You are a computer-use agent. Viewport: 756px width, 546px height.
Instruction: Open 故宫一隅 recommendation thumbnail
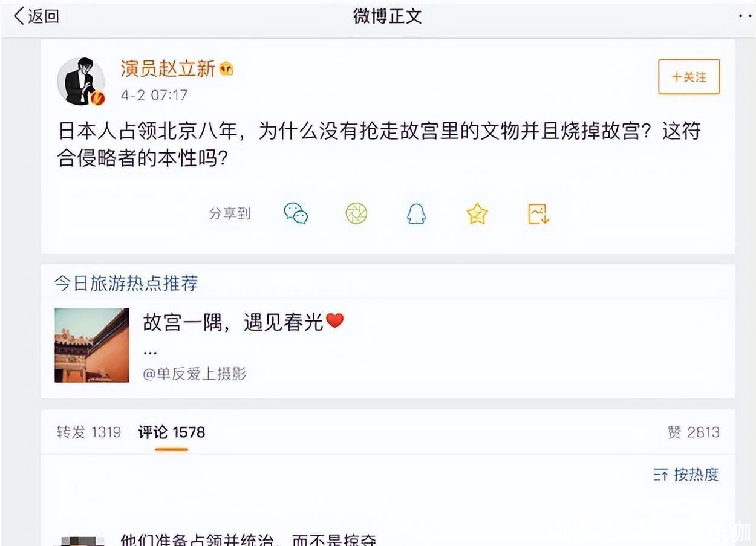92,345
